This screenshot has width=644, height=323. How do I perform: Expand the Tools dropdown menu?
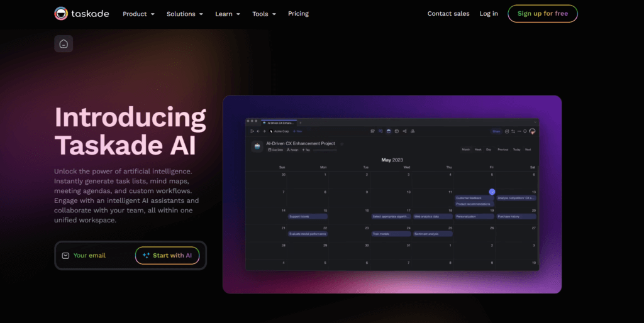(264, 14)
